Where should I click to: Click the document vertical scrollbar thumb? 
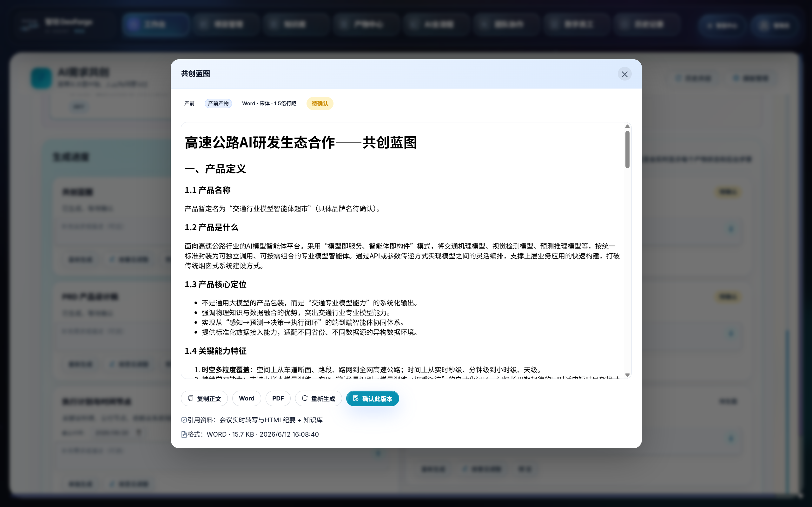(627, 150)
